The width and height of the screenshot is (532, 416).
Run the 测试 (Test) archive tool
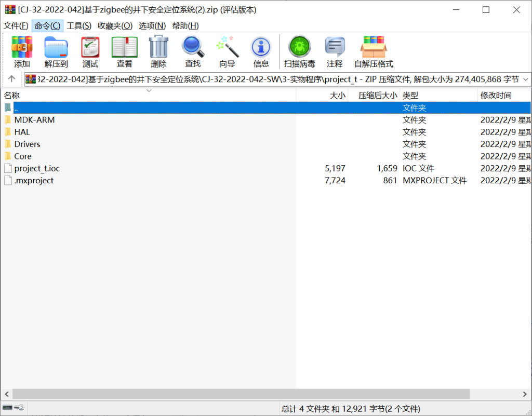pos(90,52)
